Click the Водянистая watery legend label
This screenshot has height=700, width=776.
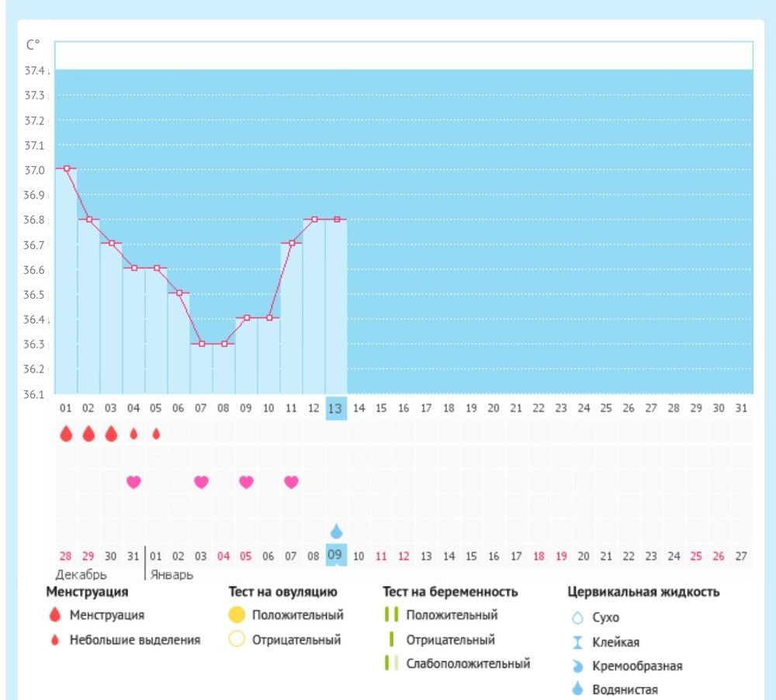pyautogui.click(x=625, y=689)
